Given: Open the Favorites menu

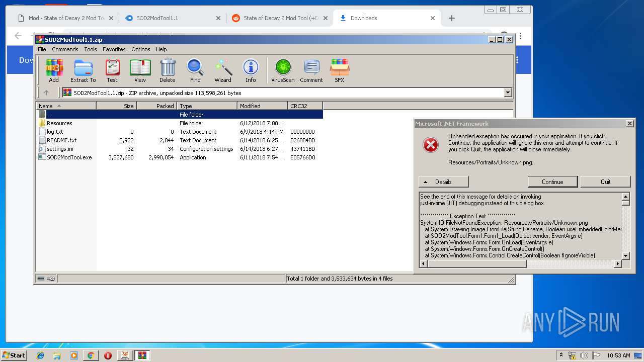Looking at the screenshot, I should [x=114, y=49].
